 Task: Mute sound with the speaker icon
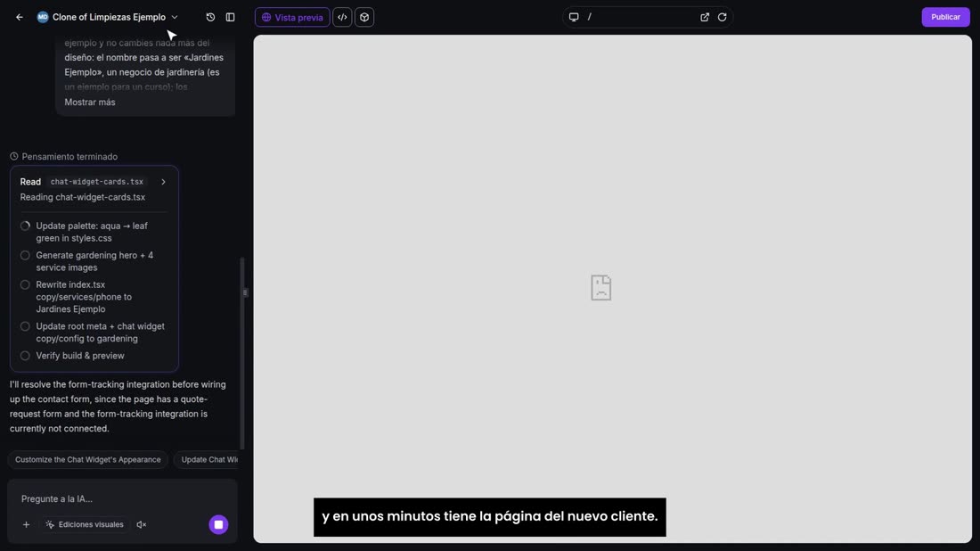click(x=142, y=525)
